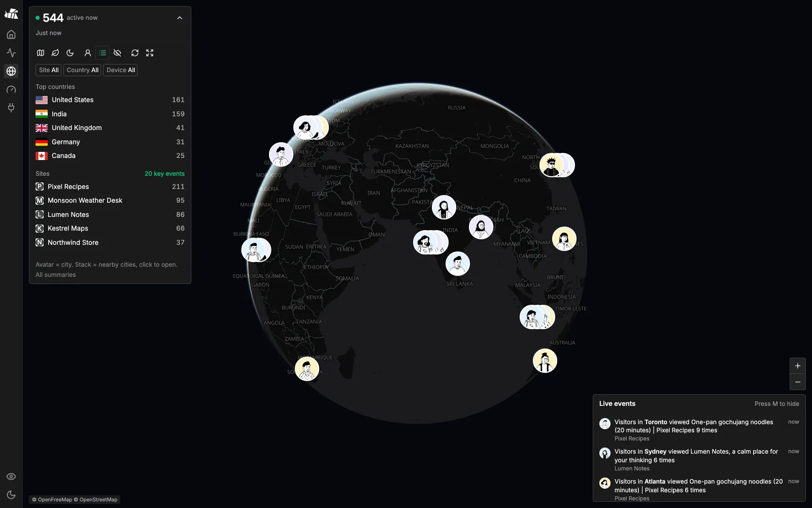Select the Kestrel Maps site row
The image size is (812, 508).
110,229
